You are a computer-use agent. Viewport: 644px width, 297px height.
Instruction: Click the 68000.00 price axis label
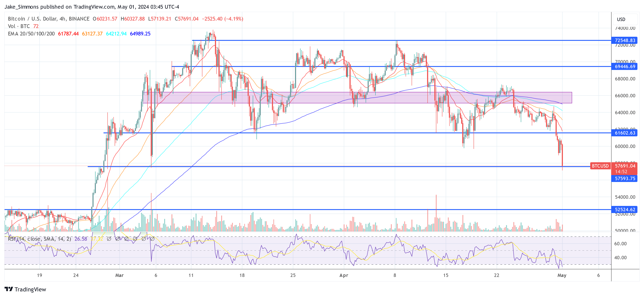pyautogui.click(x=625, y=79)
